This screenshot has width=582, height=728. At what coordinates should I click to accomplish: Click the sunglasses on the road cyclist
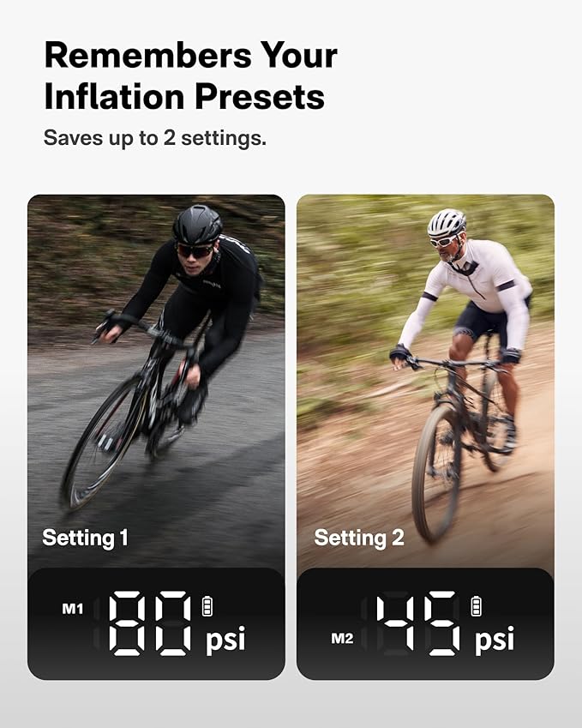(194, 250)
